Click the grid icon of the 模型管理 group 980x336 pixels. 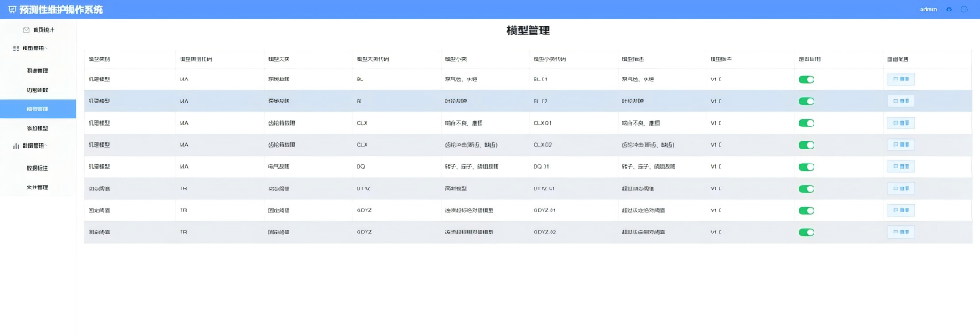click(x=16, y=48)
